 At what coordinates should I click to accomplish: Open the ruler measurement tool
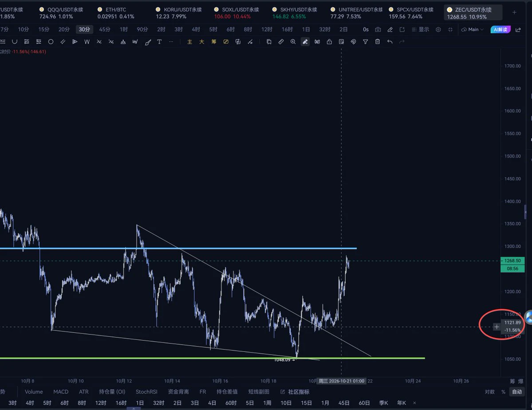coord(281,42)
